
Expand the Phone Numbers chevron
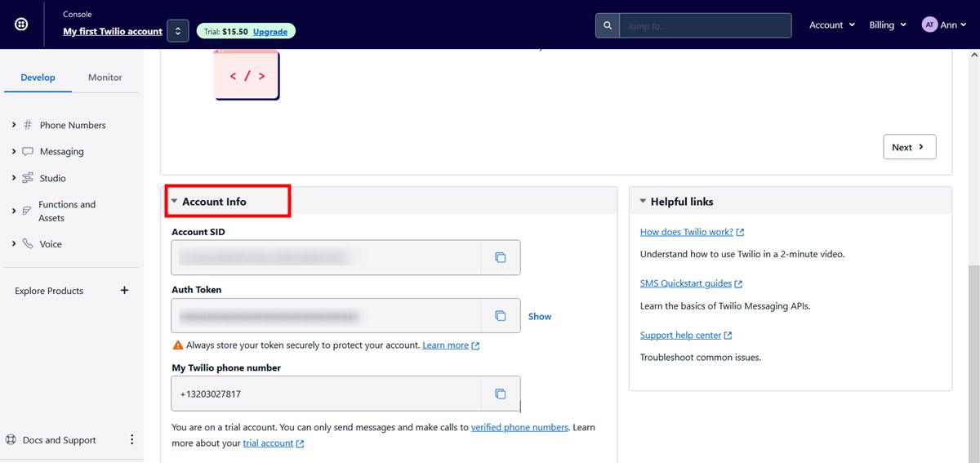coord(14,125)
